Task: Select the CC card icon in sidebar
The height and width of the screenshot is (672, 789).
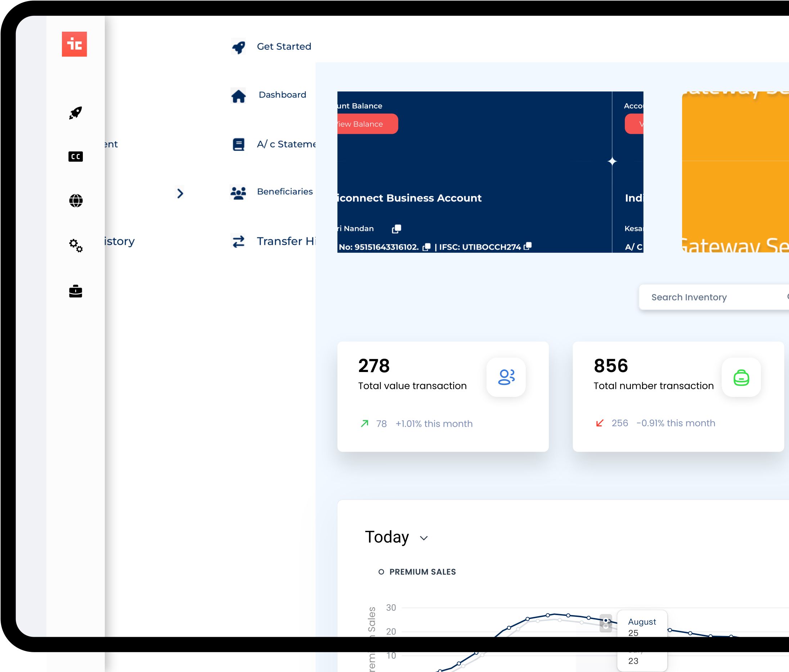Action: coord(75,157)
